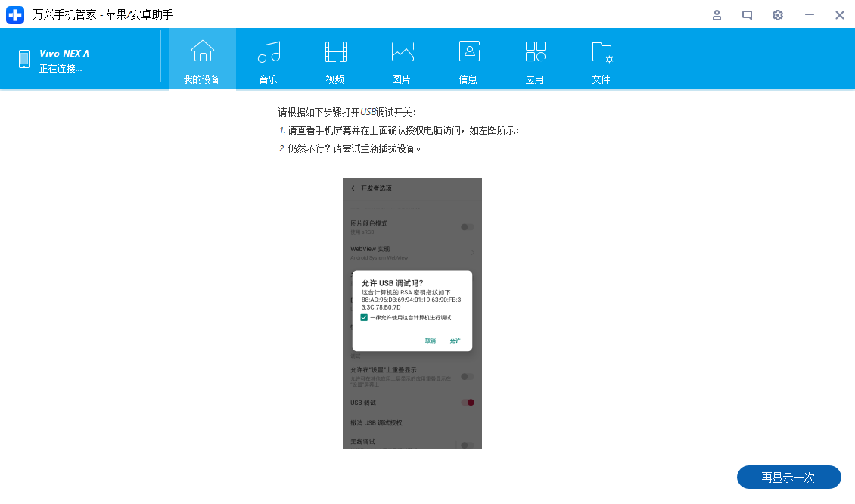
Task: Disable the USB 调试 toggle
Action: pyautogui.click(x=467, y=402)
